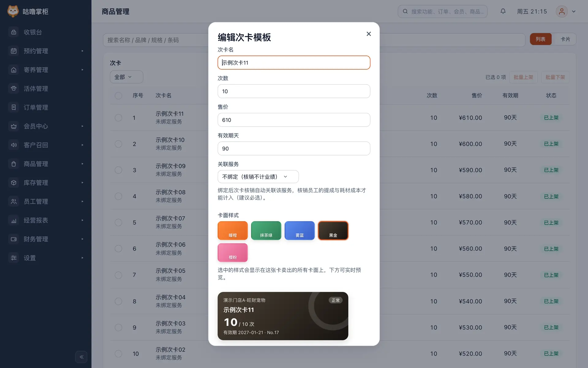Open the 全部 filter dropdown
This screenshot has height=368, width=588.
point(126,77)
